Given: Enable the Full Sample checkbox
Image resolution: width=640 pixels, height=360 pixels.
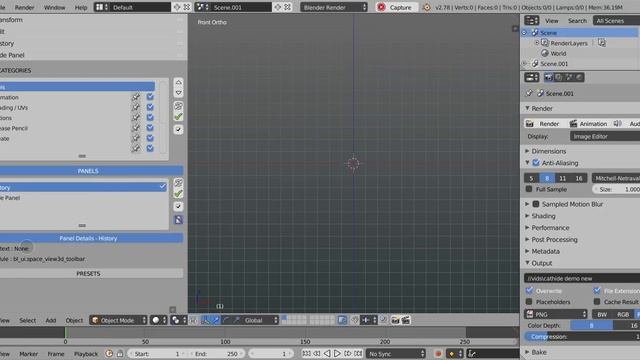Looking at the screenshot, I should tap(529, 189).
